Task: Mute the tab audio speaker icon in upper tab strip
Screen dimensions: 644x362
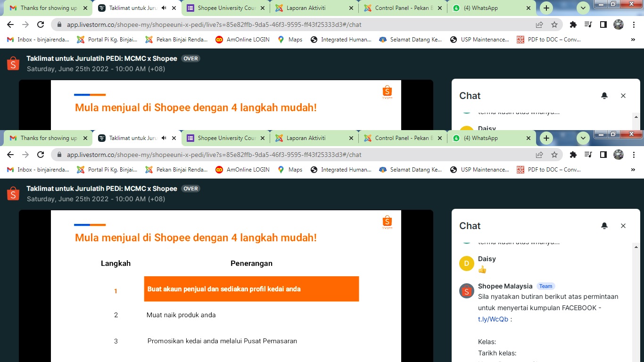Action: (164, 8)
